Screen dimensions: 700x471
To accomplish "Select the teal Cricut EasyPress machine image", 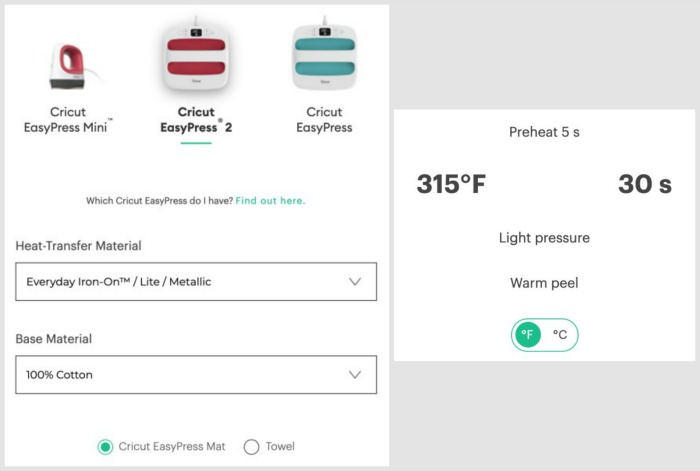I will pyautogui.click(x=325, y=54).
